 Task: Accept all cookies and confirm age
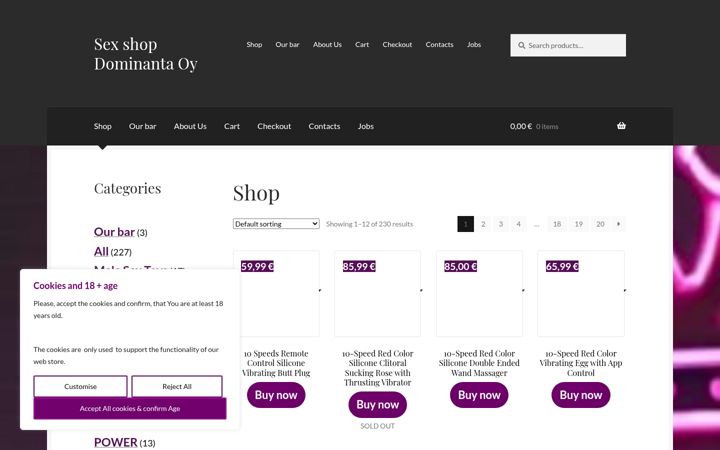pyautogui.click(x=130, y=408)
